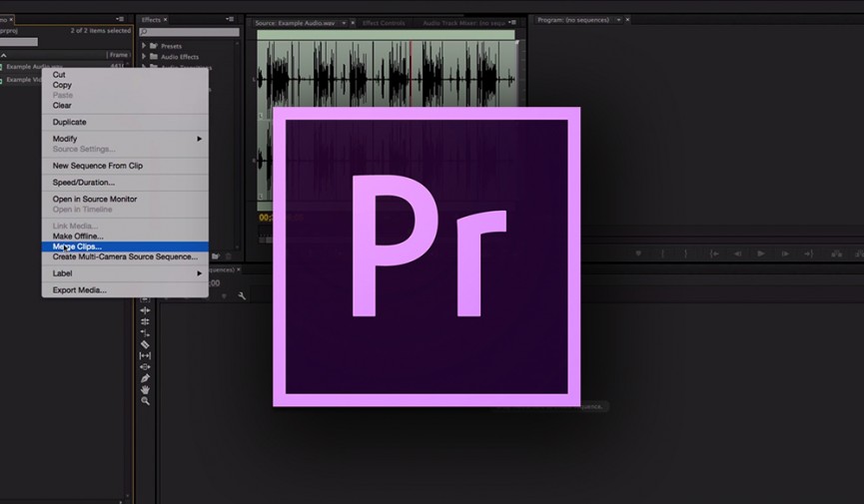Click the Audio Effects folder icon
Viewport: 864px width, 504px height.
pos(154,56)
